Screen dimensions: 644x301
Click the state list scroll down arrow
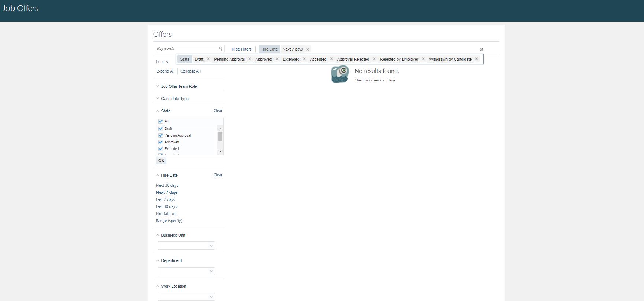point(220,151)
